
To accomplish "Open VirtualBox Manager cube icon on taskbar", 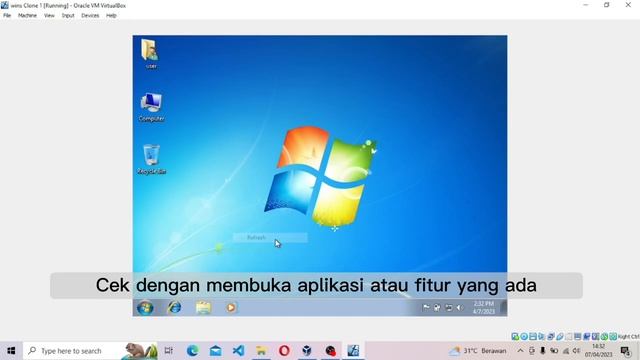I will pos(307,351).
